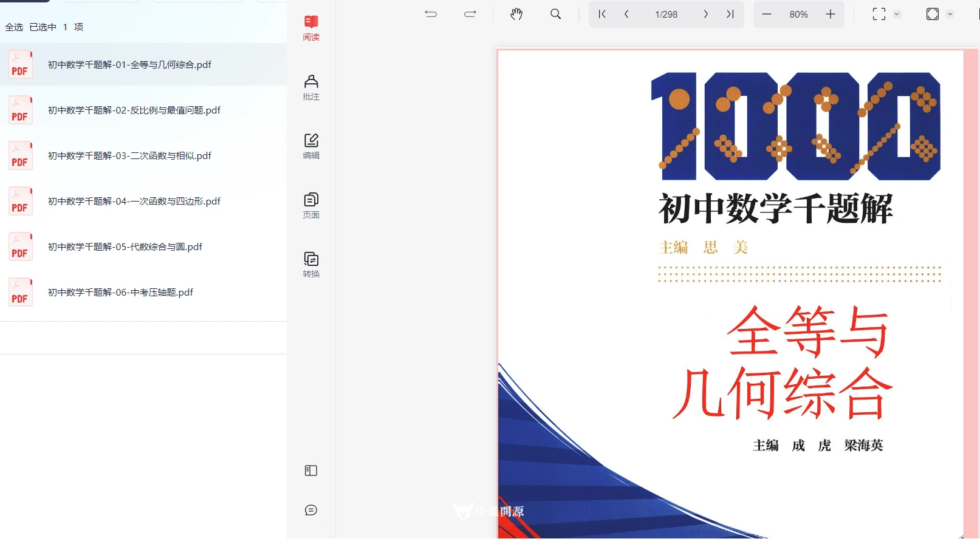This screenshot has width=980, height=550.
Task: Select the hand pan tool
Action: [x=516, y=14]
